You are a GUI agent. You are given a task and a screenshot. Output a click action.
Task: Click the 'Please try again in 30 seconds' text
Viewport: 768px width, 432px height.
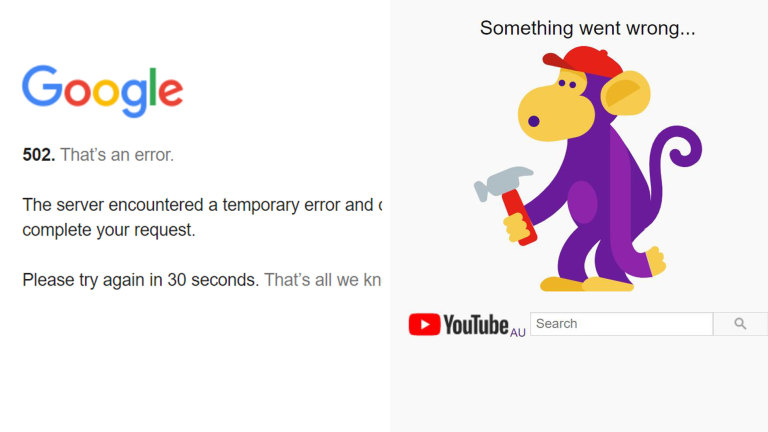[141, 280]
